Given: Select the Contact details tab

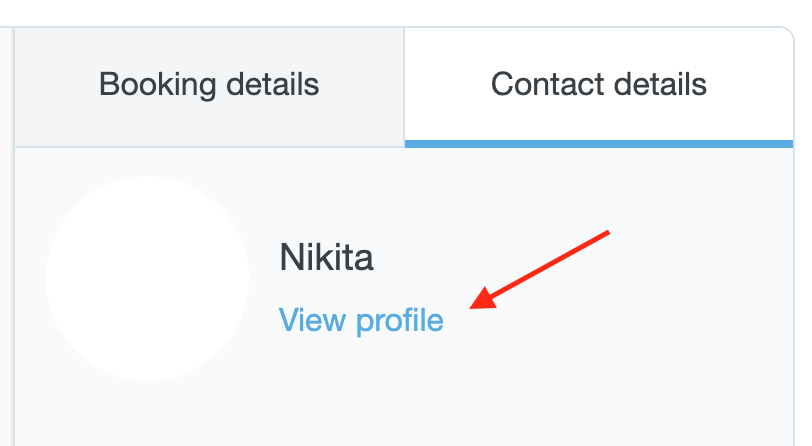Looking at the screenshot, I should 598,84.
